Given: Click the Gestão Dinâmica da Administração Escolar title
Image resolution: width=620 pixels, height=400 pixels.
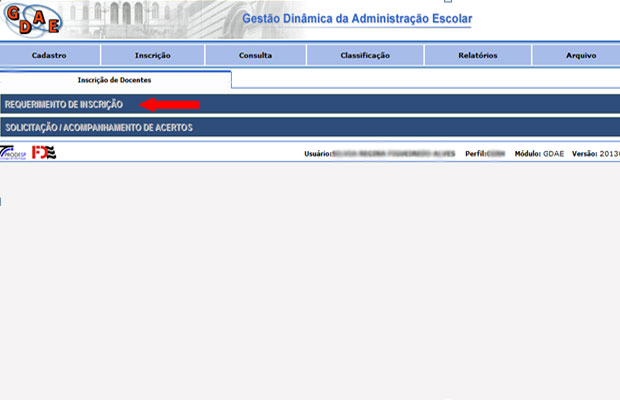Looking at the screenshot, I should click(357, 19).
